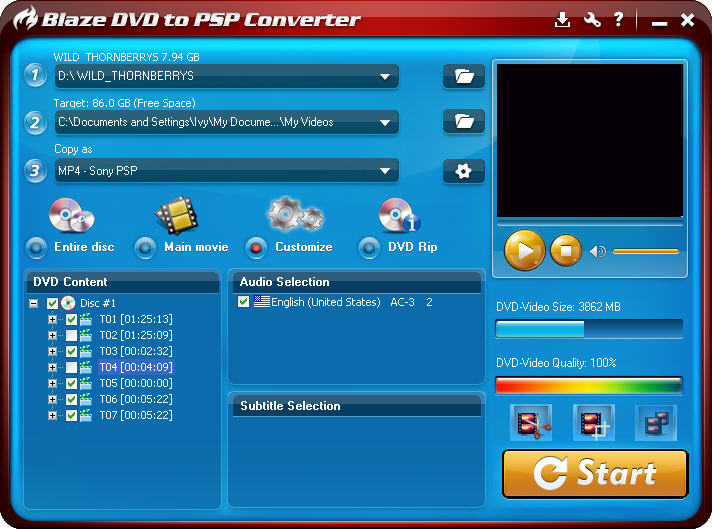The width and height of the screenshot is (712, 529).
Task: Browse for the DVD source folder
Action: point(463,76)
